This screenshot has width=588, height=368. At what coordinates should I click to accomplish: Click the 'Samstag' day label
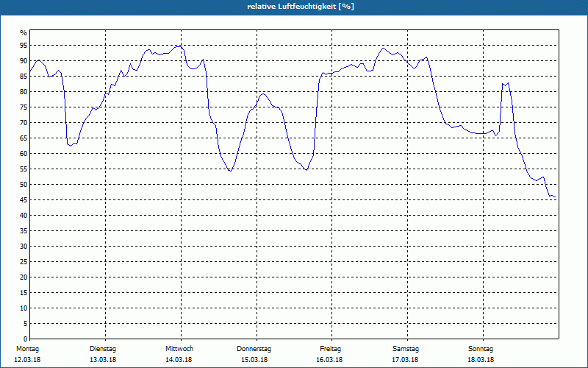point(406,349)
